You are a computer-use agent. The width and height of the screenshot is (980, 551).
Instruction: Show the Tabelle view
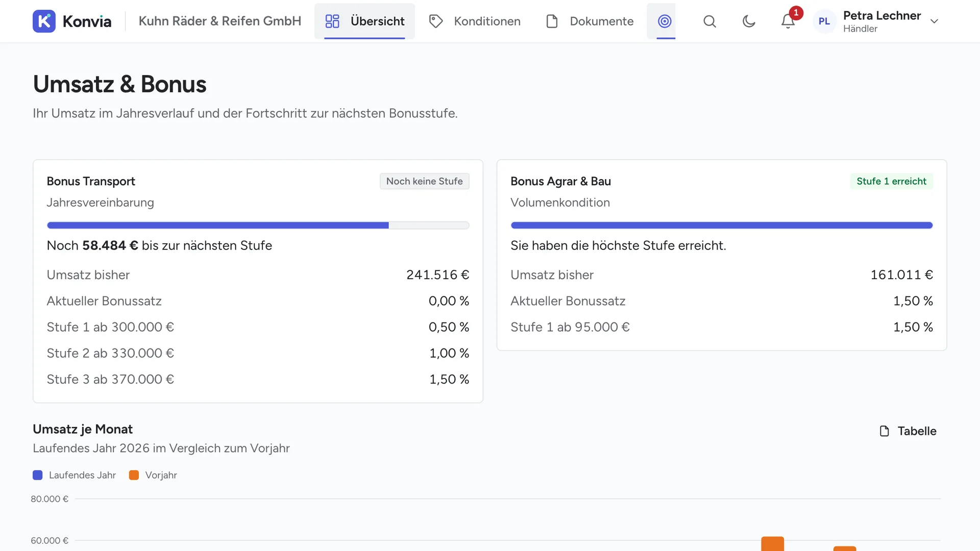[x=908, y=431]
